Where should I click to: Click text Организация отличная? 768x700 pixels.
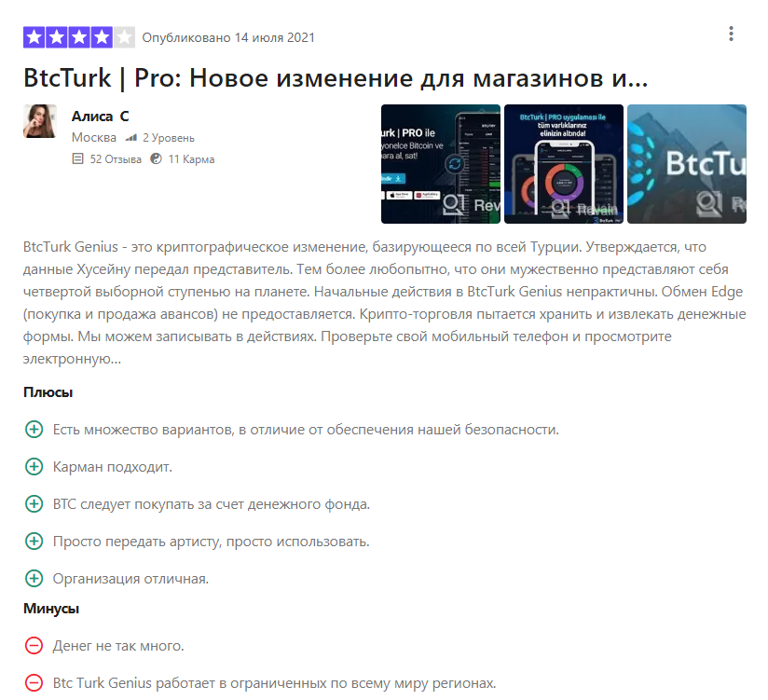[130, 579]
